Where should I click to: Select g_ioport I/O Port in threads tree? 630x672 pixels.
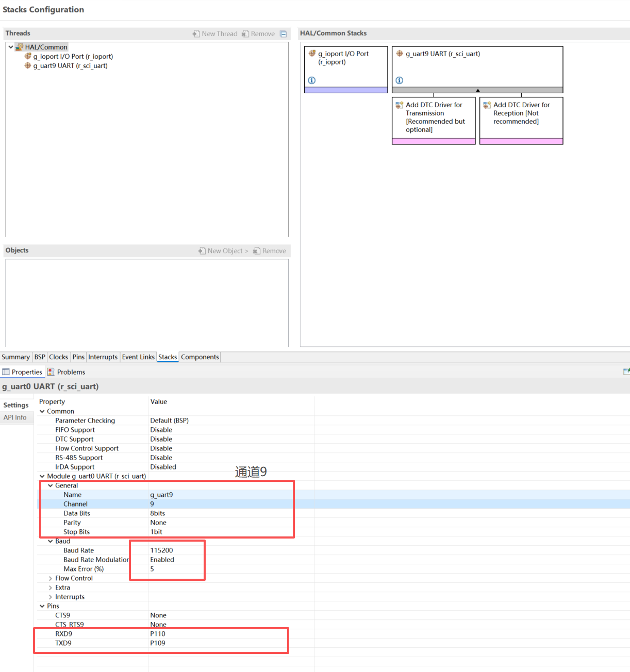[73, 56]
